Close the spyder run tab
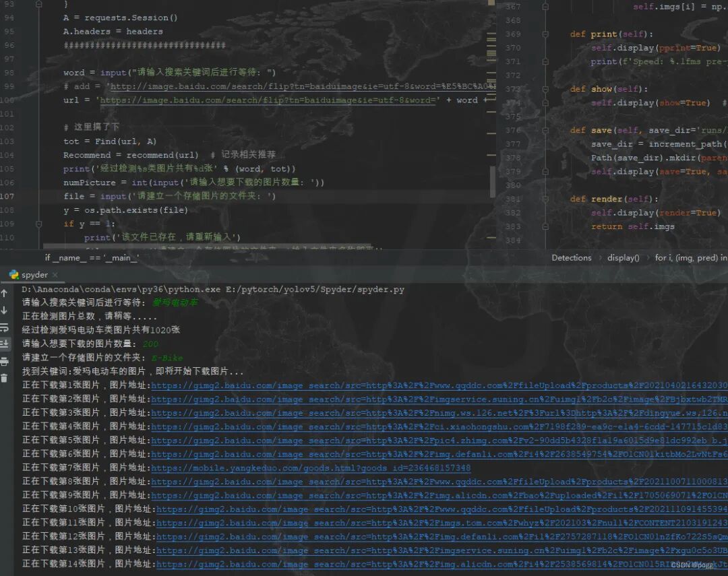Viewport: 728px width, 576px height. pos(55,275)
